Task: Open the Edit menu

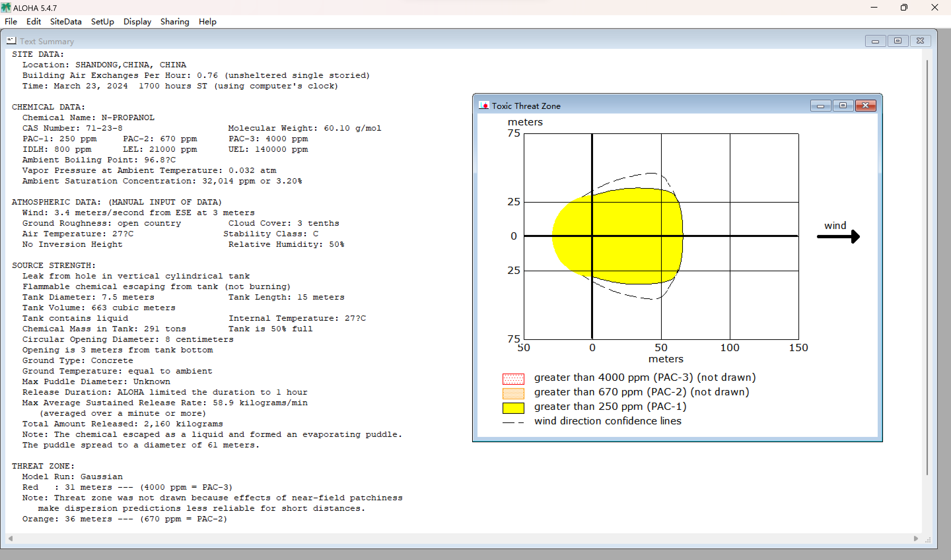Action: pyautogui.click(x=34, y=21)
